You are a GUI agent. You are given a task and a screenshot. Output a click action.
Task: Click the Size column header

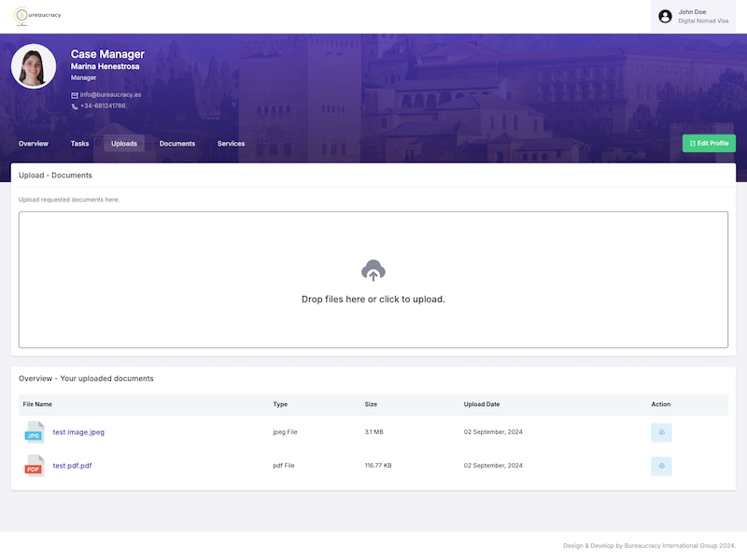pyautogui.click(x=371, y=404)
